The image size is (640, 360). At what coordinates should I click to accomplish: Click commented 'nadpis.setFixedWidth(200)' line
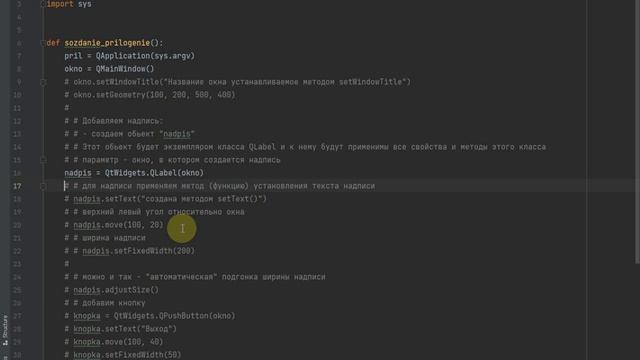[129, 251]
